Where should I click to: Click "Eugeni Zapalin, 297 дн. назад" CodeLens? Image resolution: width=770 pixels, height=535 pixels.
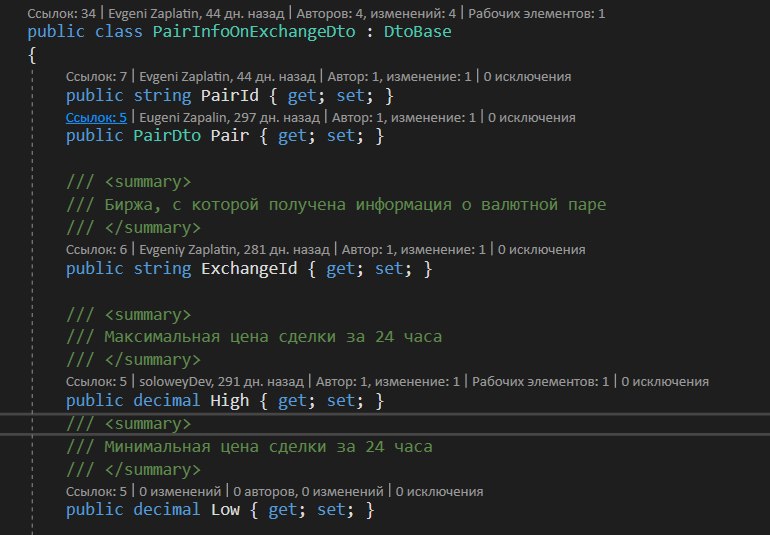(x=229, y=117)
